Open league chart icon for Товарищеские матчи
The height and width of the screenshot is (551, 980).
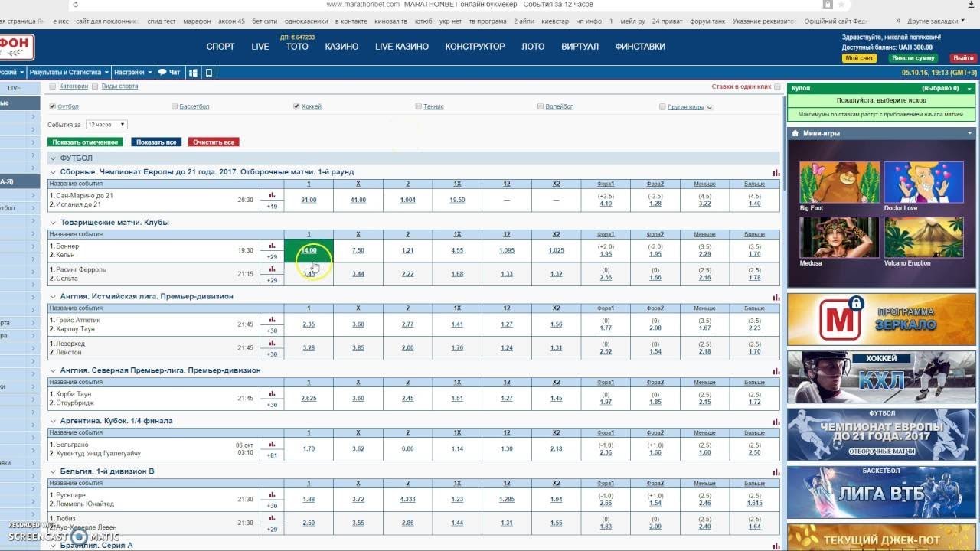coord(776,223)
